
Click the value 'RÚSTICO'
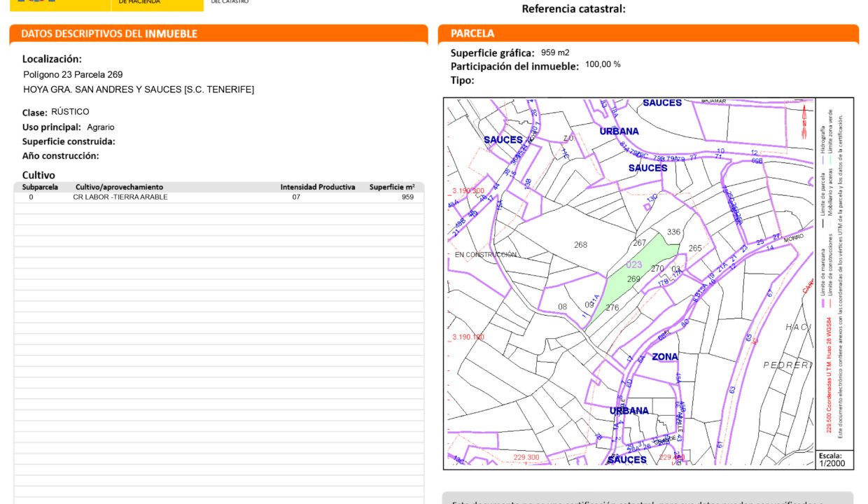click(70, 112)
